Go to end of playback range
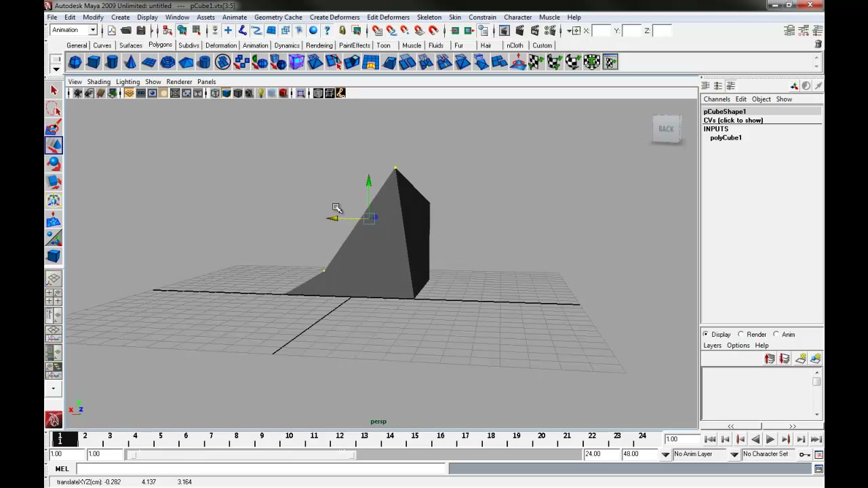868x488 pixels. point(816,439)
